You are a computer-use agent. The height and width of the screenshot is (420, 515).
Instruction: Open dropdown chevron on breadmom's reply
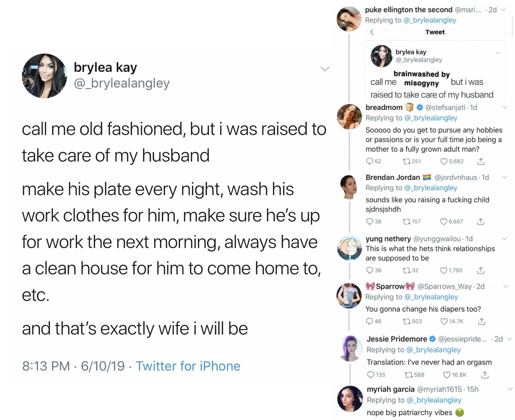tap(505, 107)
